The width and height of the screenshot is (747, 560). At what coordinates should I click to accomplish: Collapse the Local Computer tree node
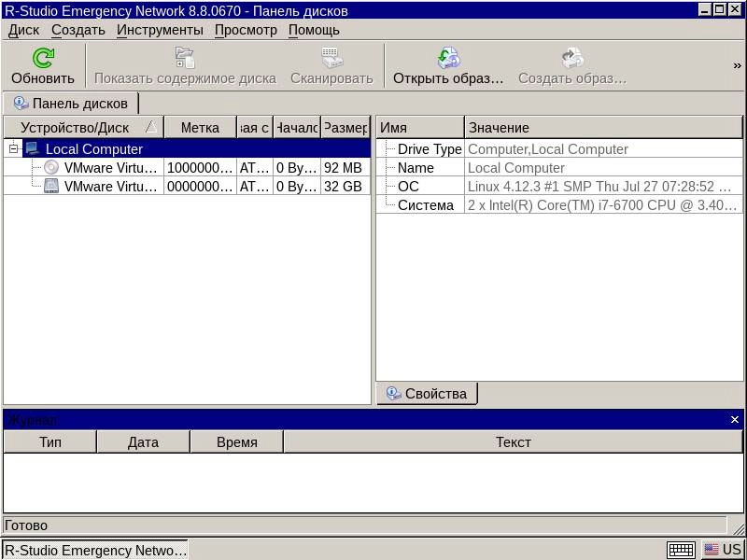[x=13, y=148]
